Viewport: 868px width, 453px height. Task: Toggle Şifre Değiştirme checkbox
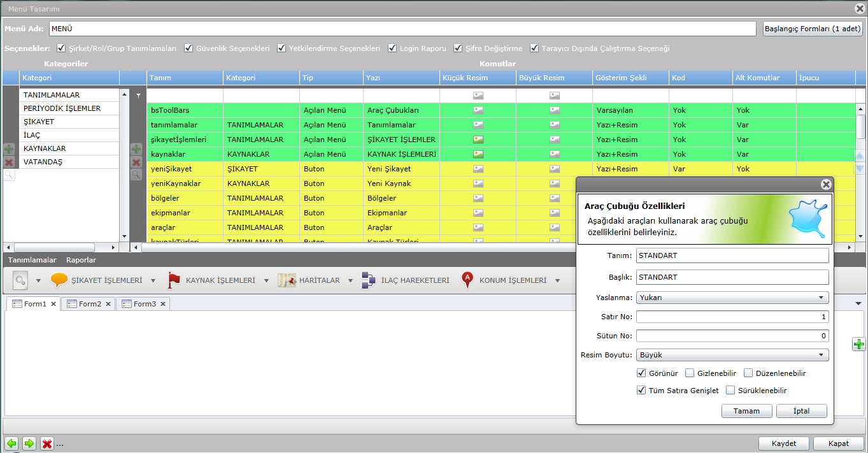(459, 48)
